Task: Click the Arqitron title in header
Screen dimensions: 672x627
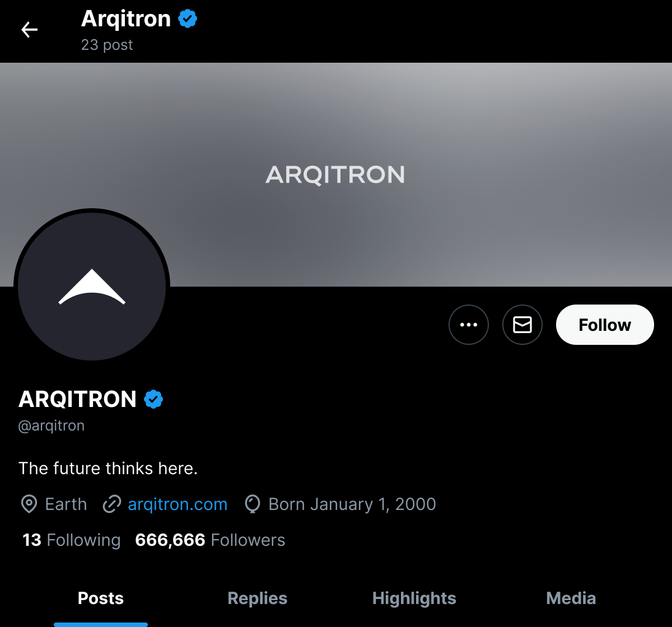Action: [126, 19]
